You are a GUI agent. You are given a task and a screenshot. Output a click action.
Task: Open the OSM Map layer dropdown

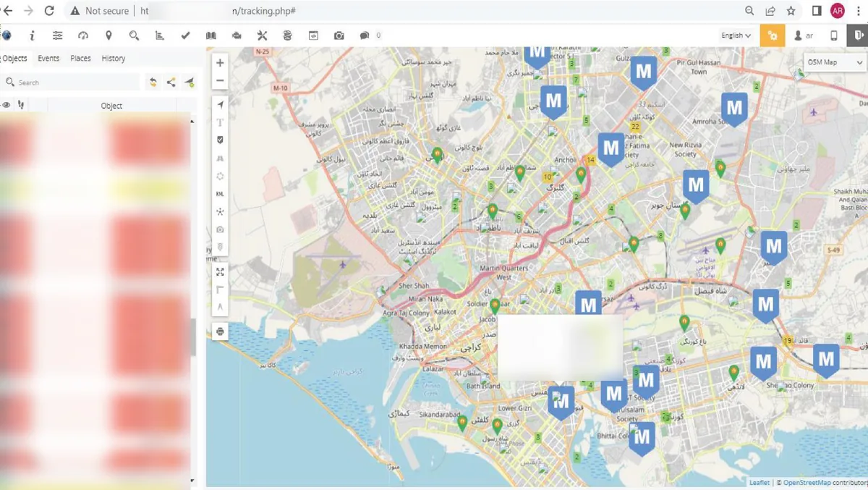835,62
